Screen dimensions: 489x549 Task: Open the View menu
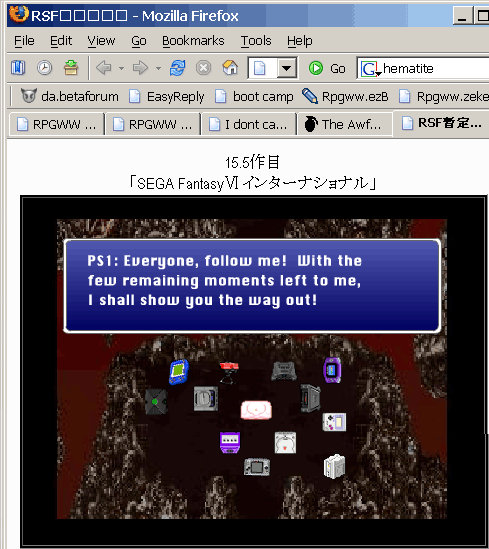point(101,41)
